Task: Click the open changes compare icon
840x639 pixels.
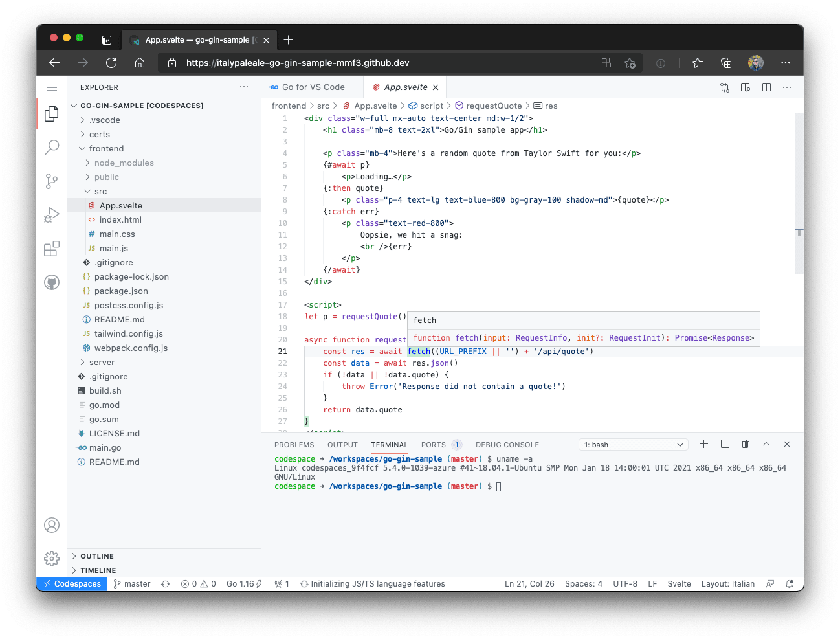Action: 725,87
